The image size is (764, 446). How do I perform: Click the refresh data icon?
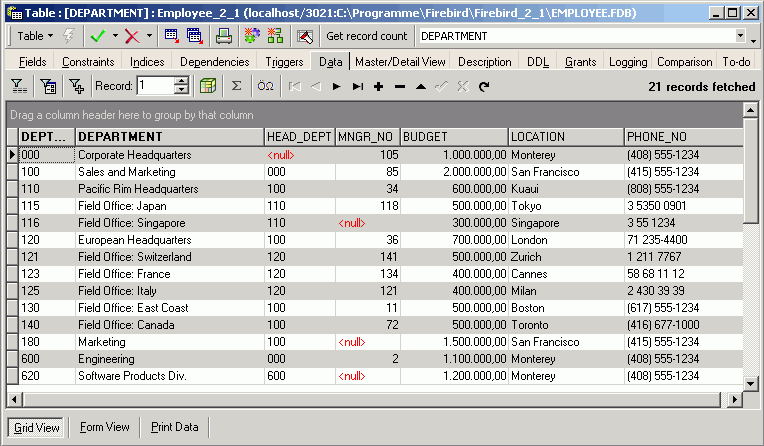484,87
